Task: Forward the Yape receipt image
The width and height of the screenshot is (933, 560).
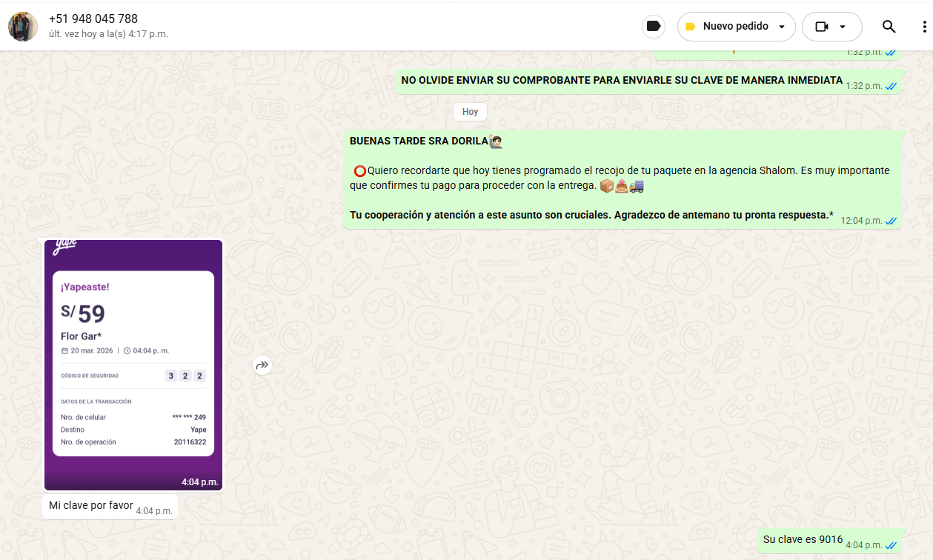Action: 262,364
